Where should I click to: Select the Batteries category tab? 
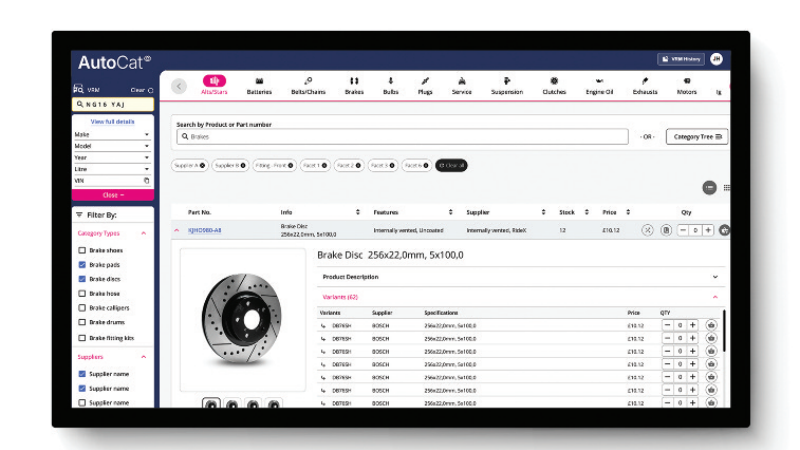pyautogui.click(x=259, y=86)
